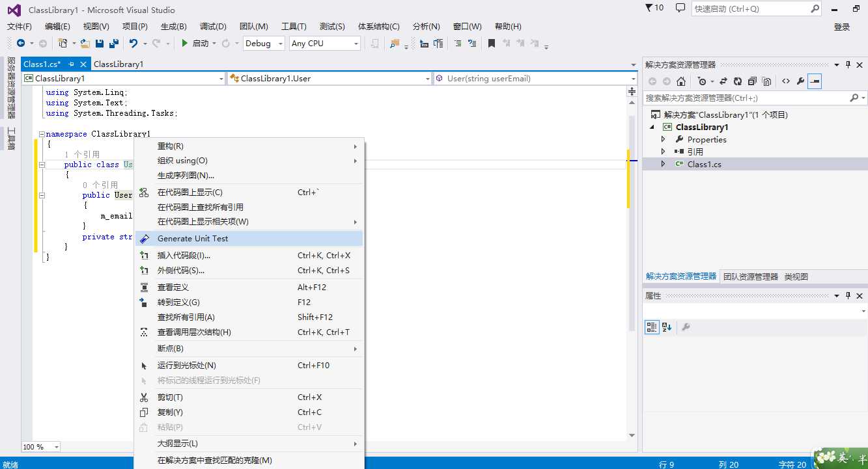
Task: Refresh the Solution Explorer tree
Action: [737, 81]
